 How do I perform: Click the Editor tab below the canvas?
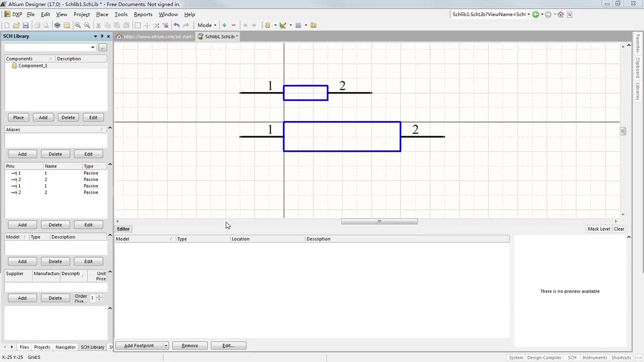tap(123, 229)
